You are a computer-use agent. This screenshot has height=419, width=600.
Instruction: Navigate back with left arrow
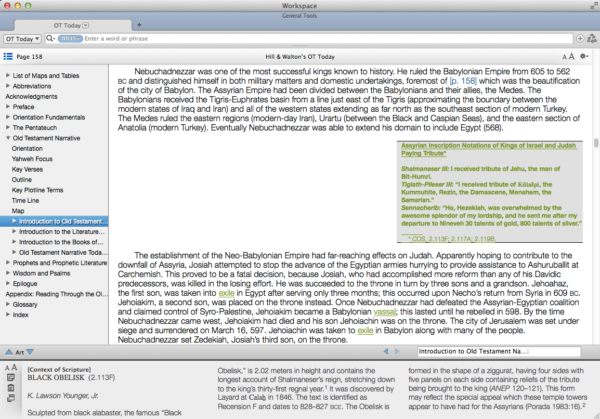tap(386, 351)
